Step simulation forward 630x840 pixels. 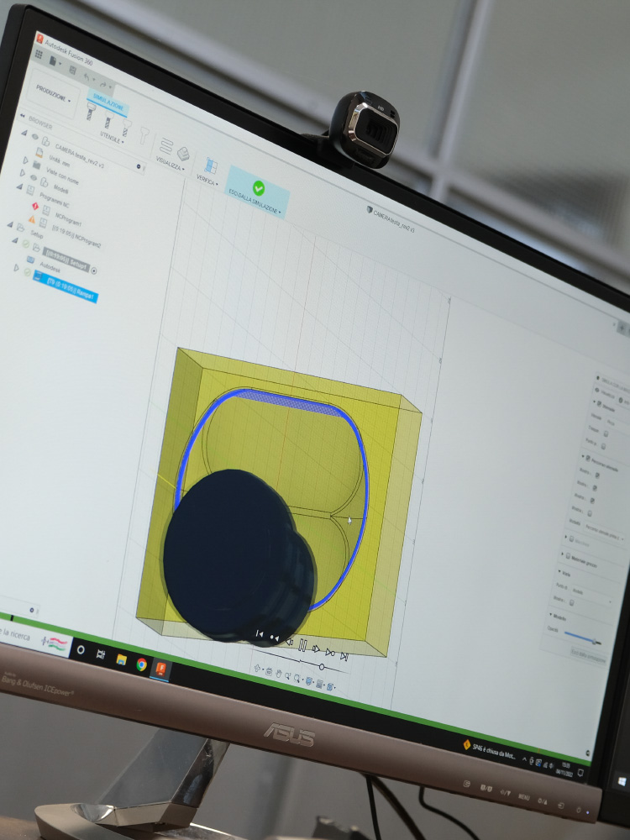coord(316,648)
